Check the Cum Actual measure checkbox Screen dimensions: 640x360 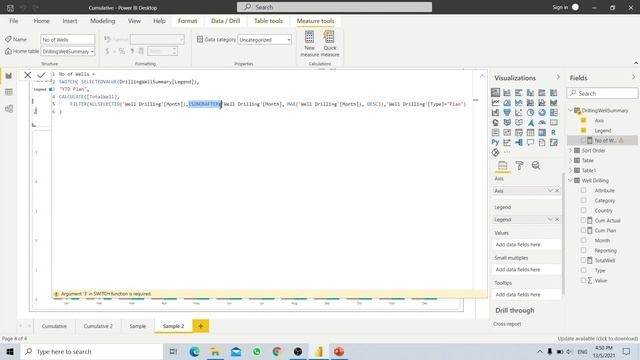tap(584, 220)
